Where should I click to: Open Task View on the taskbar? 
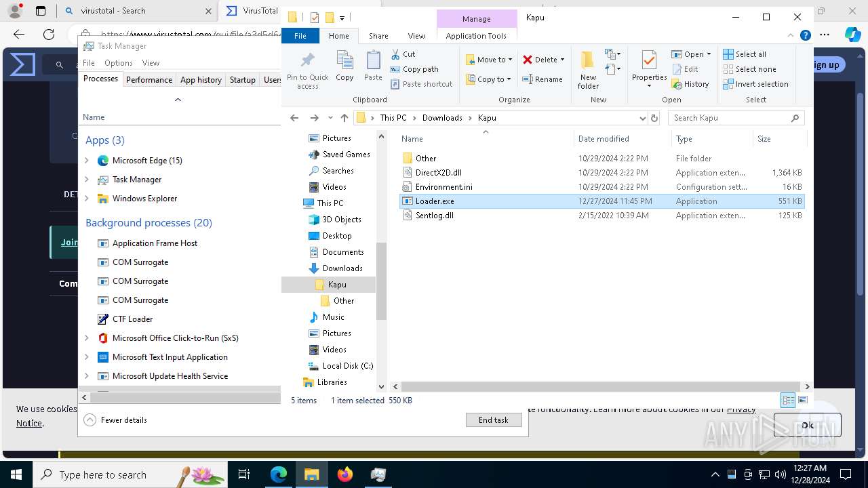click(x=244, y=474)
